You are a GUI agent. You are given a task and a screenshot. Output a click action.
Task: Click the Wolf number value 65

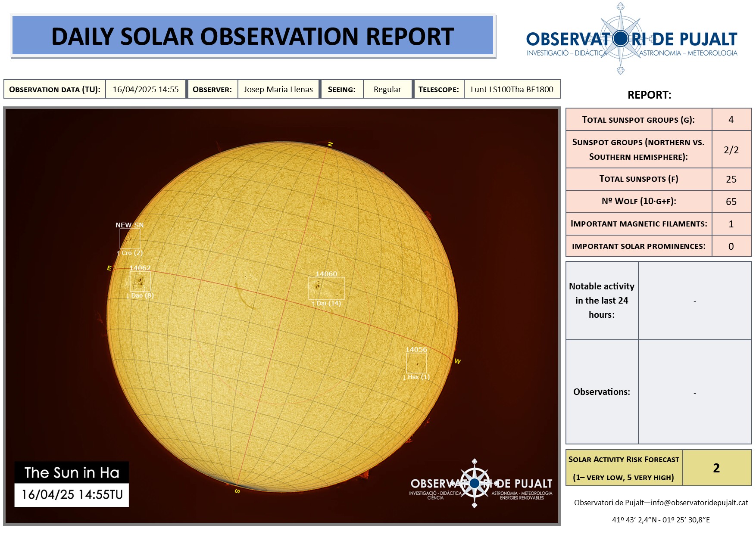click(731, 202)
